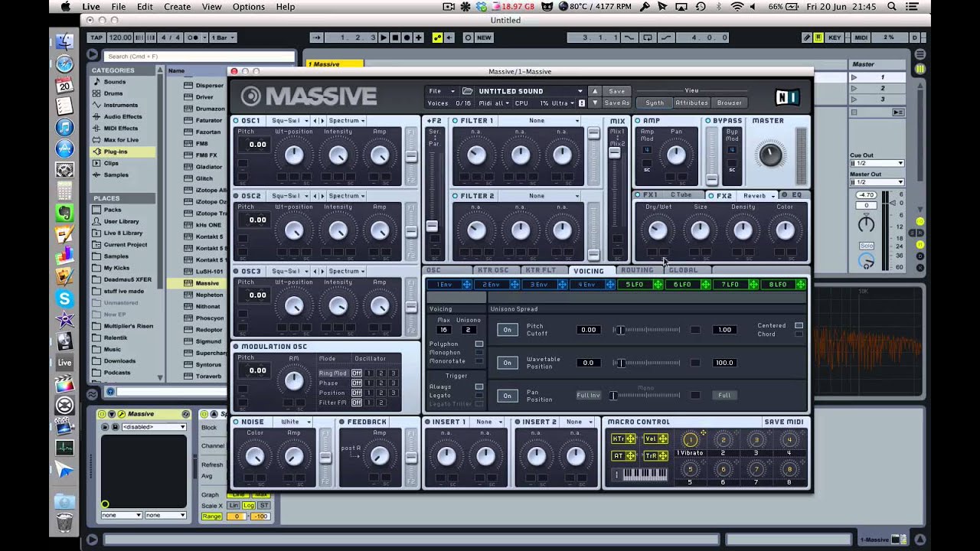
Task: Switch to Attributes view in Massive
Action: pos(691,103)
